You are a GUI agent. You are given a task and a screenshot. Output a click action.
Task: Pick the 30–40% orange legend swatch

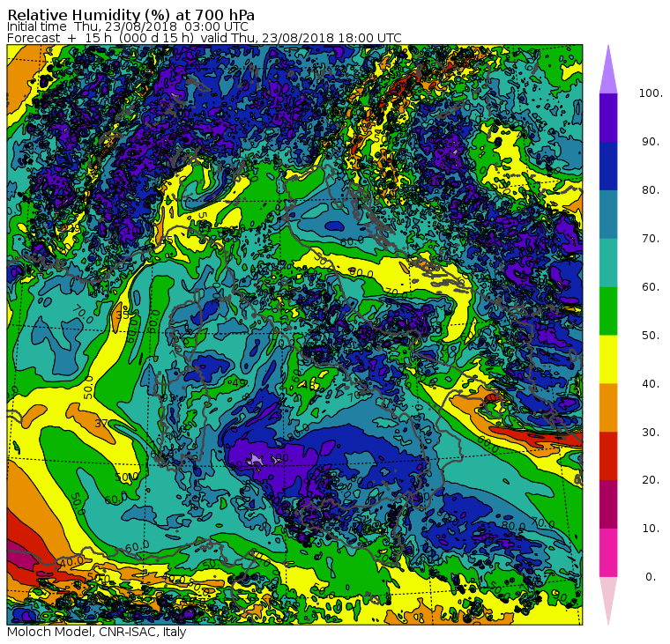[x=608, y=408]
